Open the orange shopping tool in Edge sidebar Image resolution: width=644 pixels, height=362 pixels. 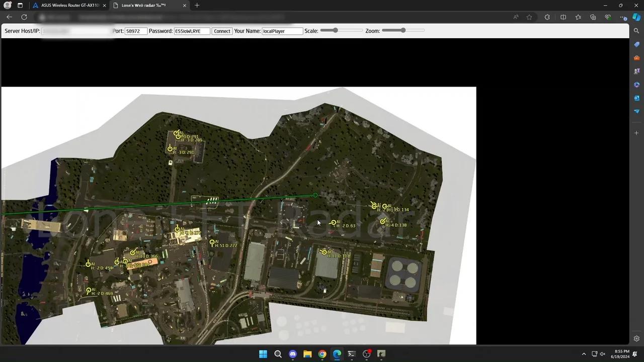coord(636,57)
